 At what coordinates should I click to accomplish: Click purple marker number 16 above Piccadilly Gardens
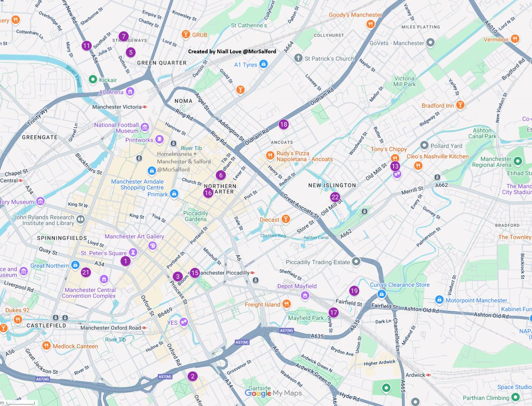[x=208, y=193]
